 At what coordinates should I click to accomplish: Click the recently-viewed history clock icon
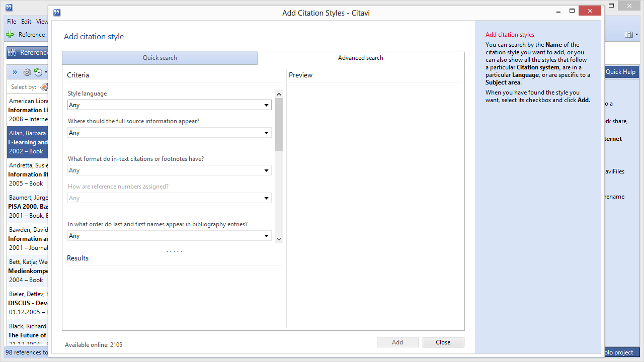point(38,72)
